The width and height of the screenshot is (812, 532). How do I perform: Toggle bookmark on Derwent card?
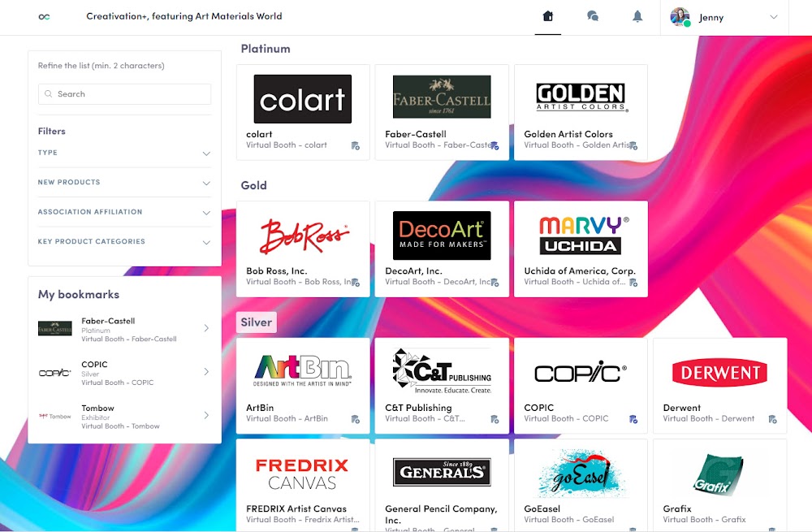[x=773, y=419]
